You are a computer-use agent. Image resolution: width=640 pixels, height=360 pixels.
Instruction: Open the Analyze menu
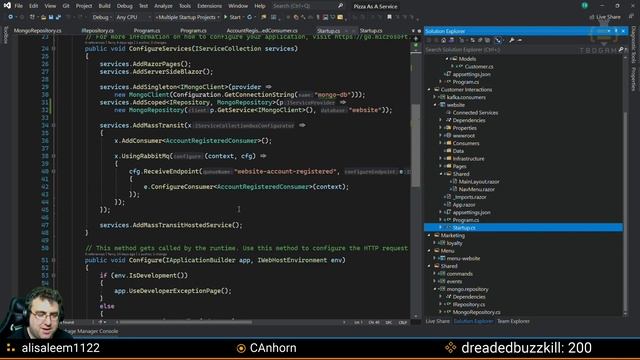click(163, 6)
